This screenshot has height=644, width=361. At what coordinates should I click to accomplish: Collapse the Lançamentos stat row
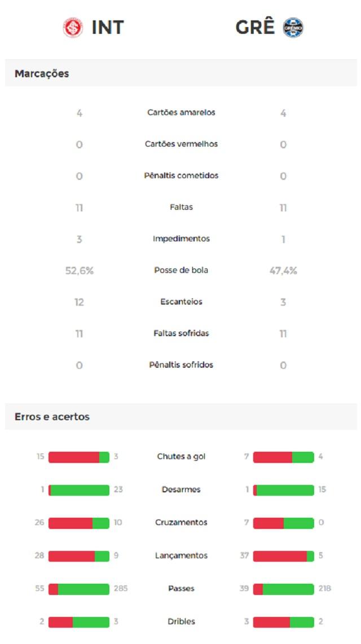(x=180, y=555)
